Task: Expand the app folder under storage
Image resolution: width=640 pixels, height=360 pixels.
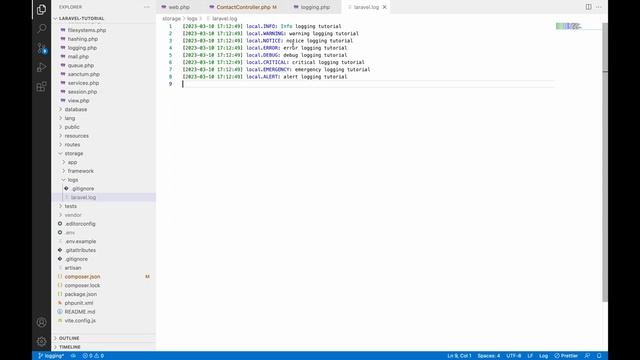Action: point(72,162)
